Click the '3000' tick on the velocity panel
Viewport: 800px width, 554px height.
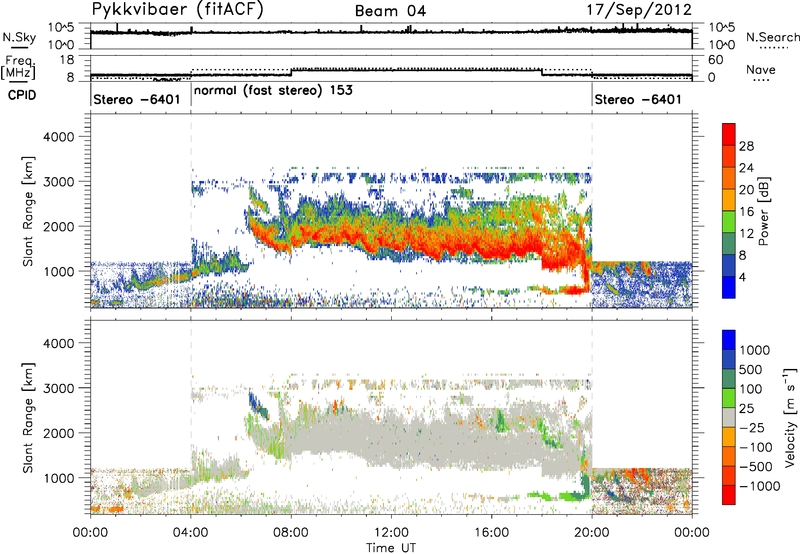59,388
